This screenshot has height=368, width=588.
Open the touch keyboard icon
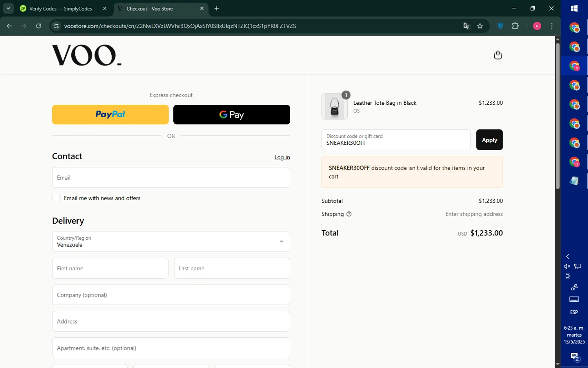[574, 299]
